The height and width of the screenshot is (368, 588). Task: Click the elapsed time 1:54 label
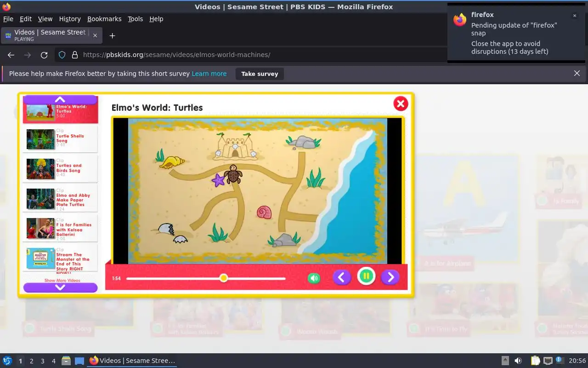116,278
